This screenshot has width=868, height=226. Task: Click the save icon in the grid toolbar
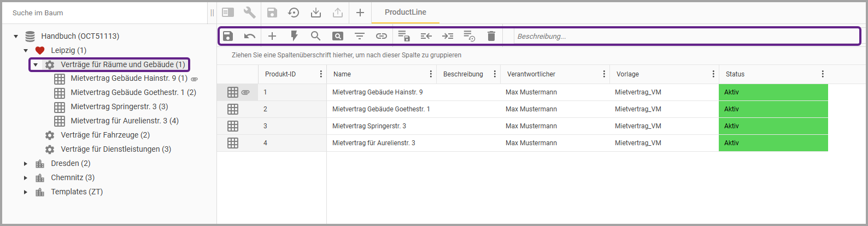click(228, 36)
